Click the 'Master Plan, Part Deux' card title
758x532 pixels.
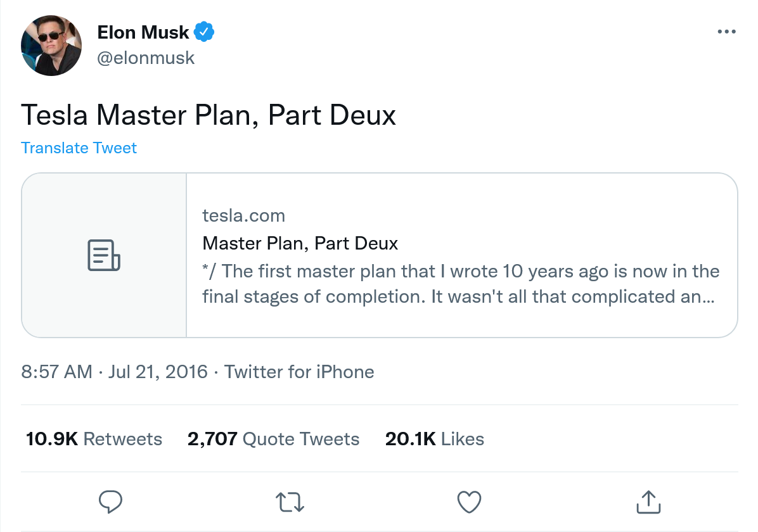point(300,243)
